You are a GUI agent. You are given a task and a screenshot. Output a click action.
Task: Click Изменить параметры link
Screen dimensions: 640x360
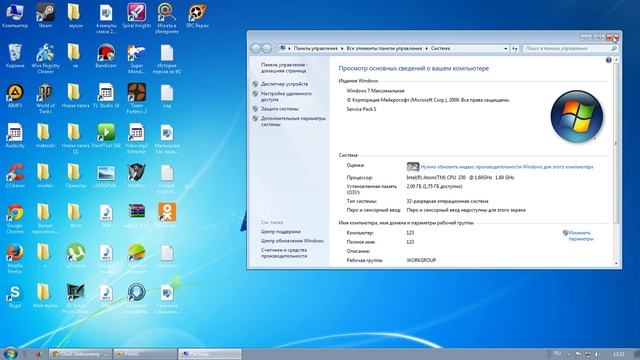pos(580,236)
